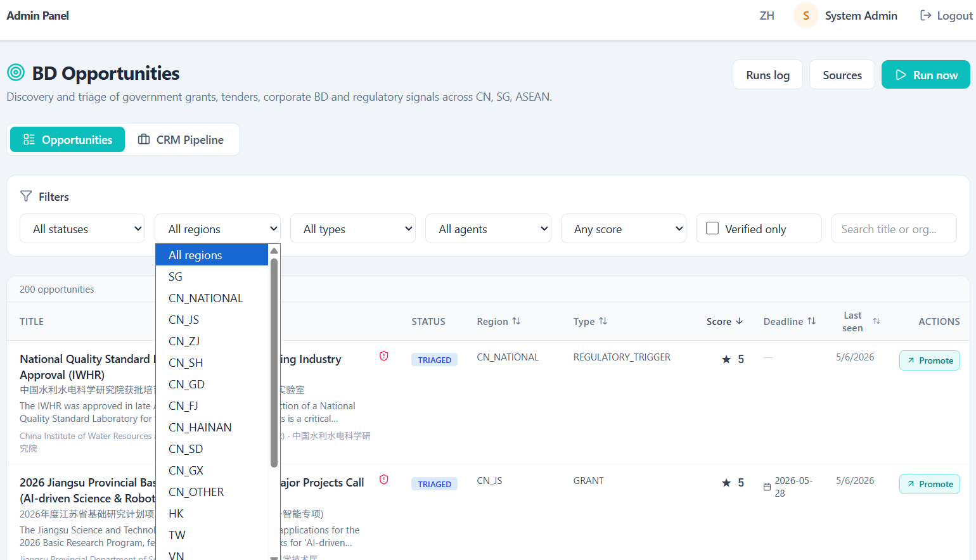976x560 pixels.
Task: Click the 200 opportunities count text
Action: coord(57,290)
